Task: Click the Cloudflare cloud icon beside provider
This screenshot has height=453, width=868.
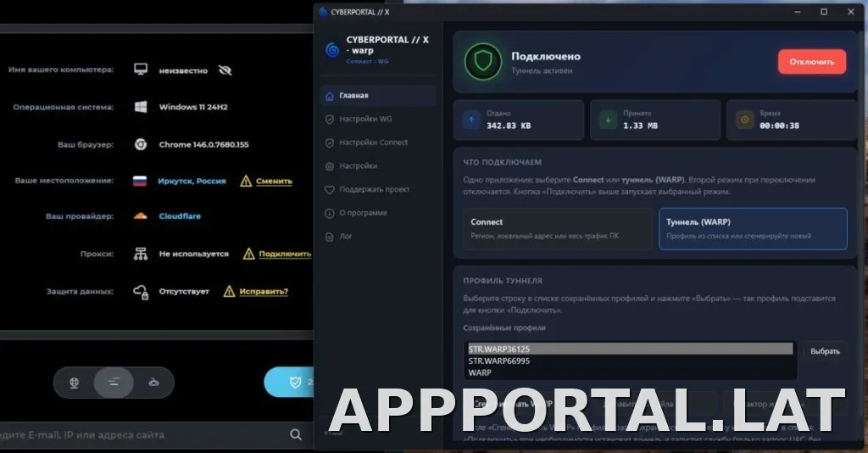Action: (140, 216)
